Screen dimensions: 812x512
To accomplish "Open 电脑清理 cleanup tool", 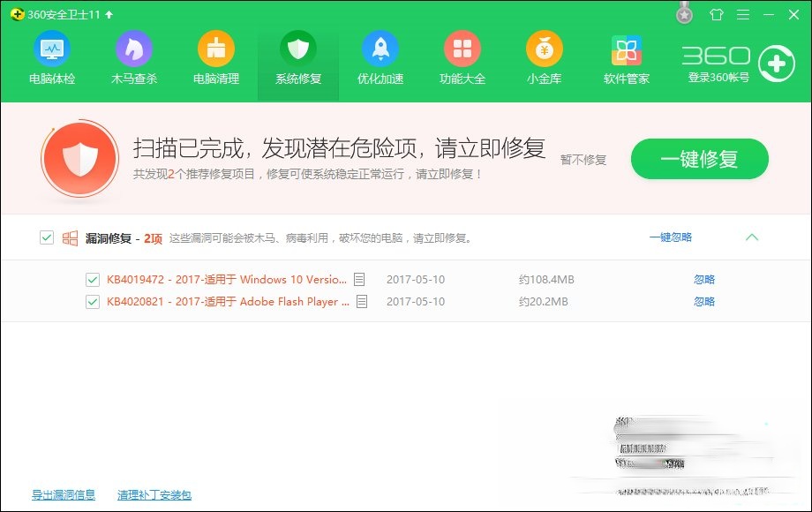I will coord(216,57).
